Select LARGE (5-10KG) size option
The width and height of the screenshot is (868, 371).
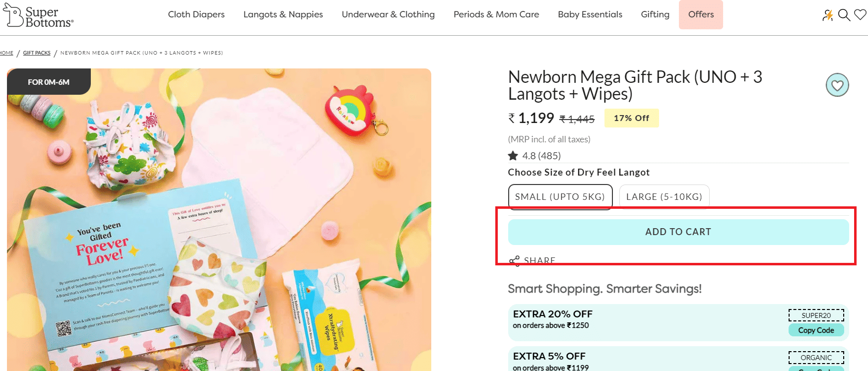click(x=664, y=197)
